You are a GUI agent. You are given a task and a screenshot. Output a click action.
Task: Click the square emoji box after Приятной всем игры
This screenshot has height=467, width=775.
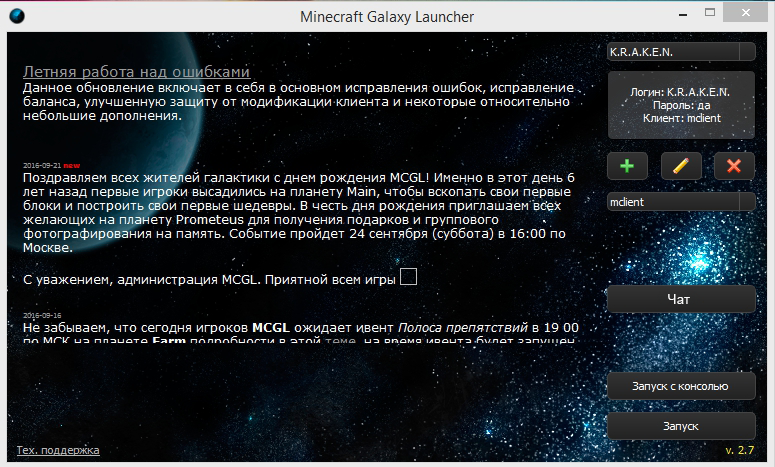point(408,276)
